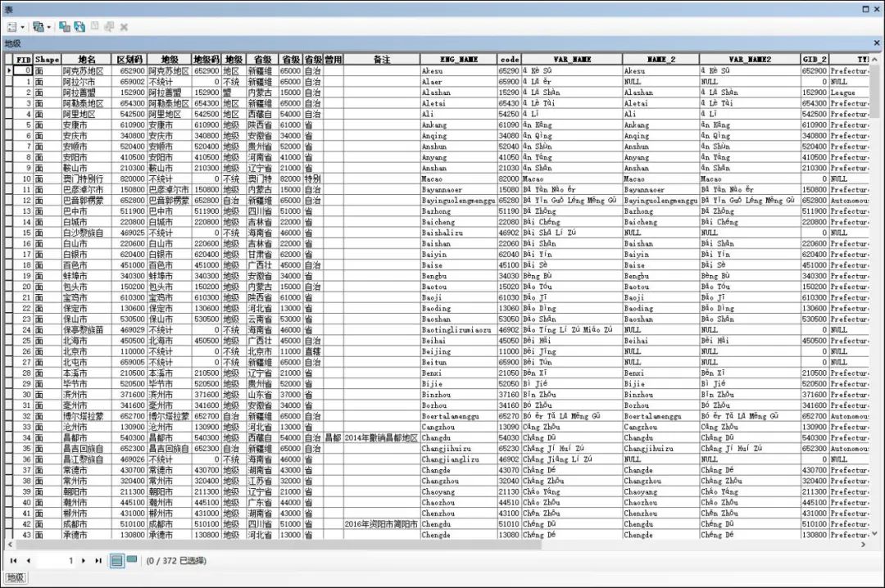Click the ENG_NAME cell Bayinguolengmenggu
Image resolution: width=885 pixels, height=588 pixels.
pyautogui.click(x=458, y=200)
